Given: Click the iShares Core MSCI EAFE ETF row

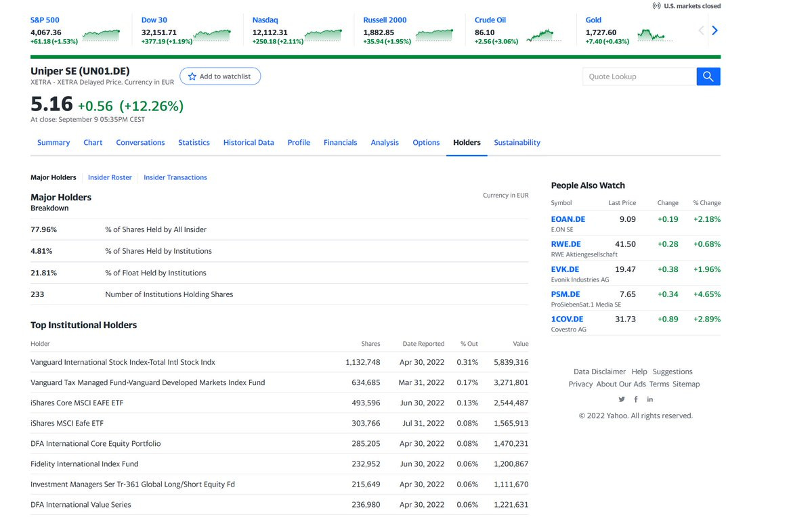Looking at the screenshot, I should point(280,403).
